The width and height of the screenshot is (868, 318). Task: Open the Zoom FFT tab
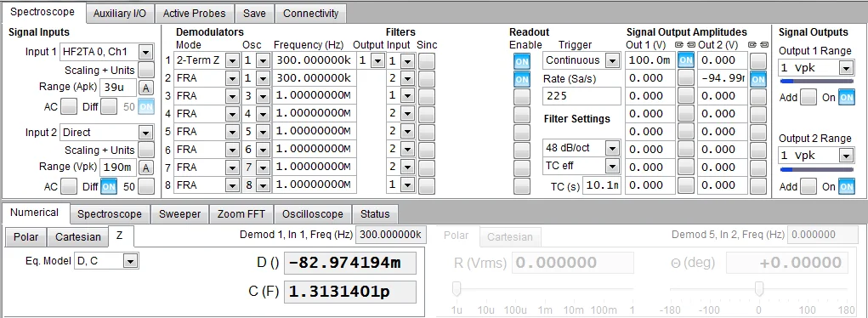[241, 214]
